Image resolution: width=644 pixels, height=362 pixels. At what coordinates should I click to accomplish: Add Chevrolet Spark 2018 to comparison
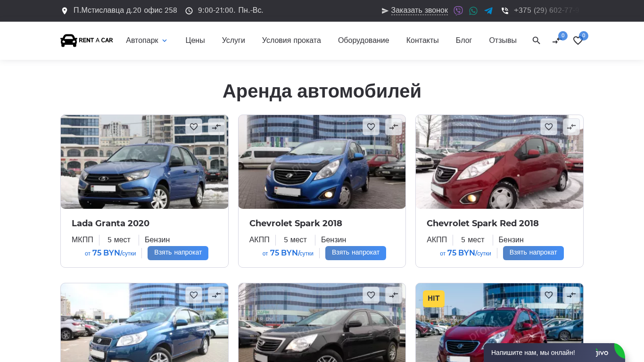pyautogui.click(x=394, y=127)
